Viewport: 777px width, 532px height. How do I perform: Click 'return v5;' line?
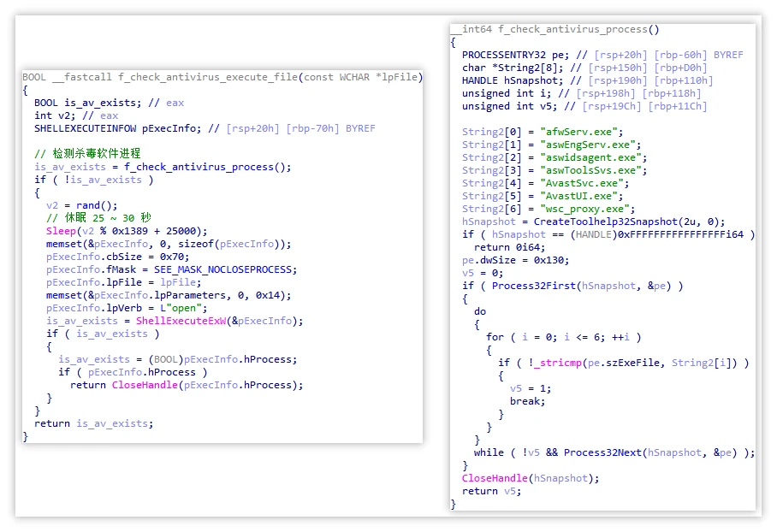point(492,492)
